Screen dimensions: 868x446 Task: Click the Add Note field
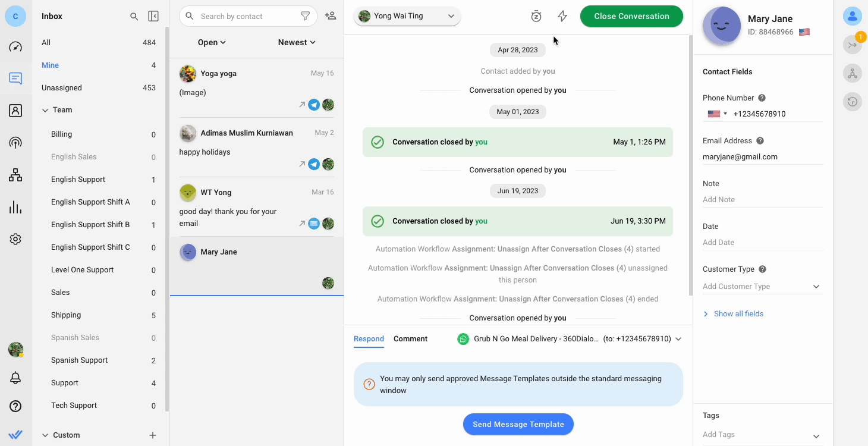pyautogui.click(x=762, y=200)
